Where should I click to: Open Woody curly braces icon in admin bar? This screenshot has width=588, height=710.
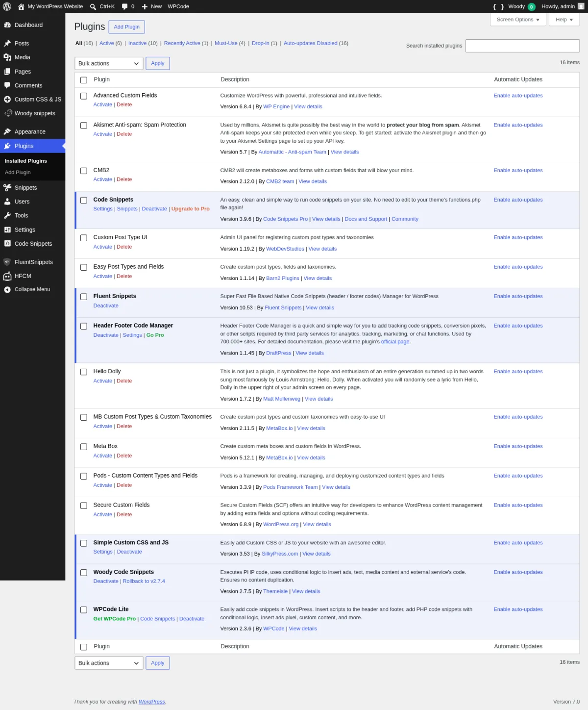(498, 6)
